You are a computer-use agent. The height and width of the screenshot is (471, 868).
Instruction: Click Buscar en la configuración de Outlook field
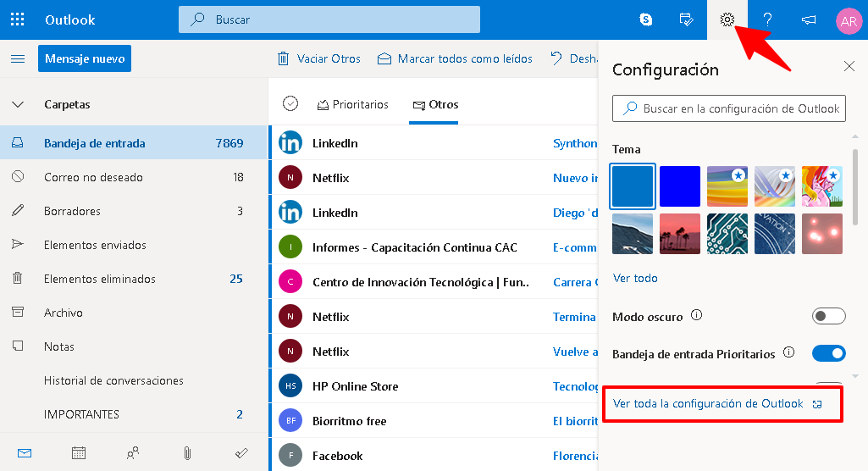coord(729,108)
